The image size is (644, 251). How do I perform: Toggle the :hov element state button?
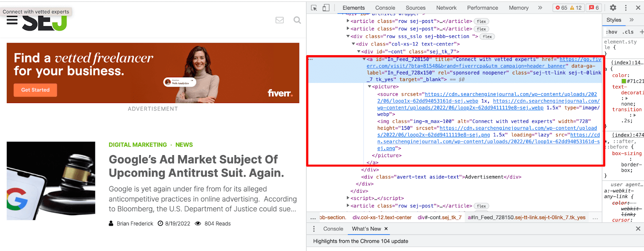coord(612,32)
